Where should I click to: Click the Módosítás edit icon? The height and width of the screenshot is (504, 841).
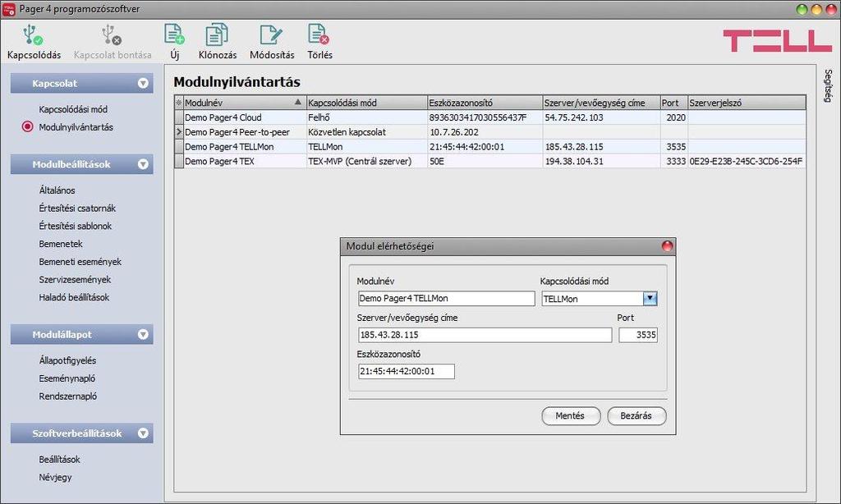[x=271, y=34]
